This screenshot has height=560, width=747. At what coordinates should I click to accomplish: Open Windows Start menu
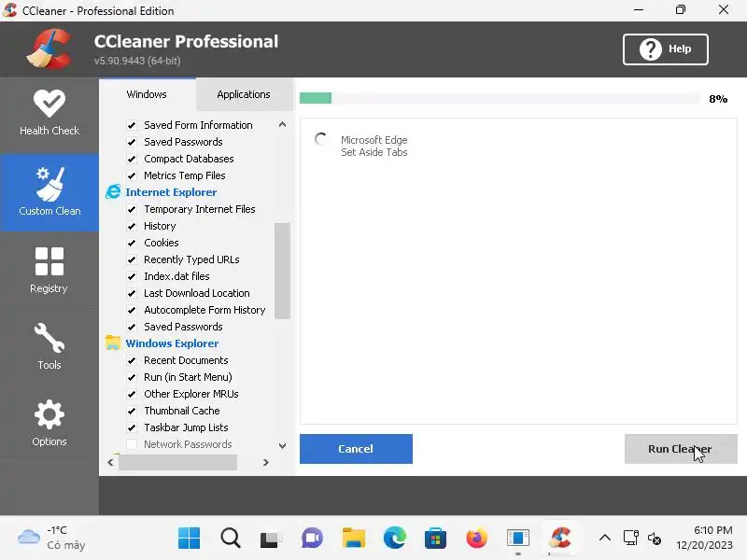[190, 539]
